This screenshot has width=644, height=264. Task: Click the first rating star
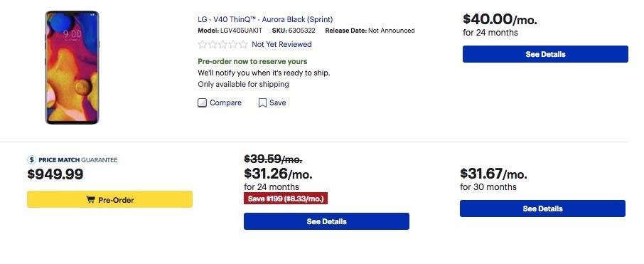coord(202,44)
